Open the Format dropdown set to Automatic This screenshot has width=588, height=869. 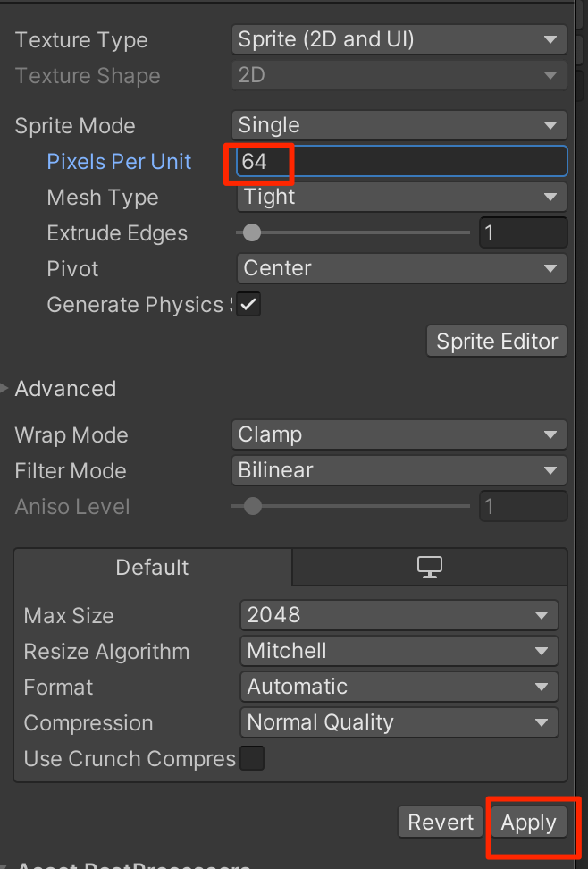pos(399,687)
